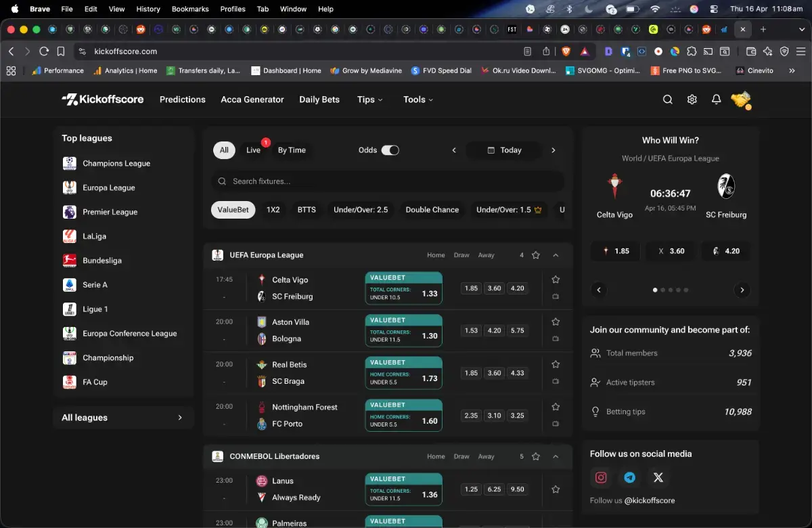Open the Today date picker
812x528 pixels.
504,150
